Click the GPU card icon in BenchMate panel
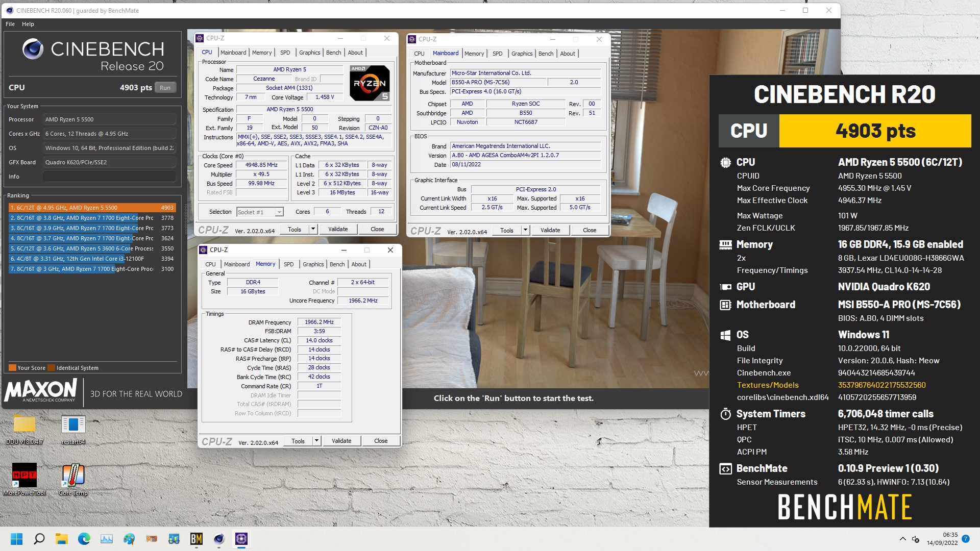Image resolution: width=980 pixels, height=551 pixels. point(725,287)
